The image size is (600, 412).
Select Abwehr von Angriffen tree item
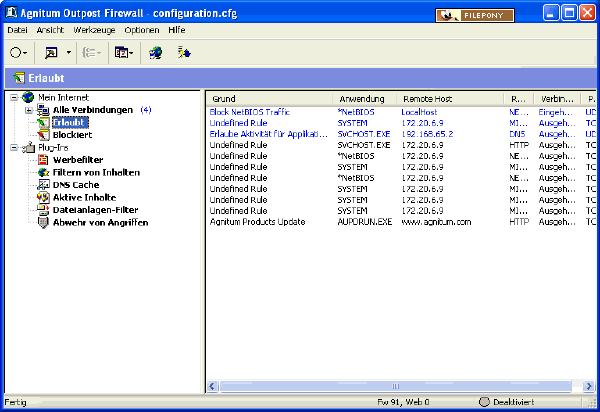pos(100,223)
